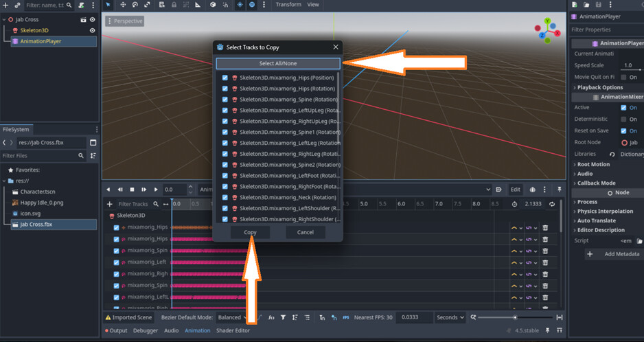Open the Transform menu
This screenshot has width=644, height=342.
pos(288,5)
